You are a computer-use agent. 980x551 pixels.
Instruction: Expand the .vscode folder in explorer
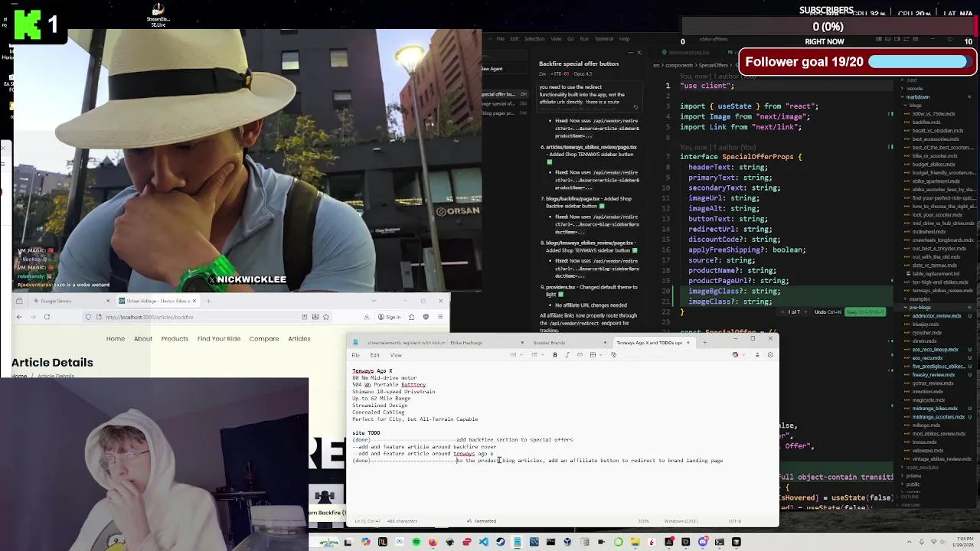pyautogui.click(x=914, y=88)
